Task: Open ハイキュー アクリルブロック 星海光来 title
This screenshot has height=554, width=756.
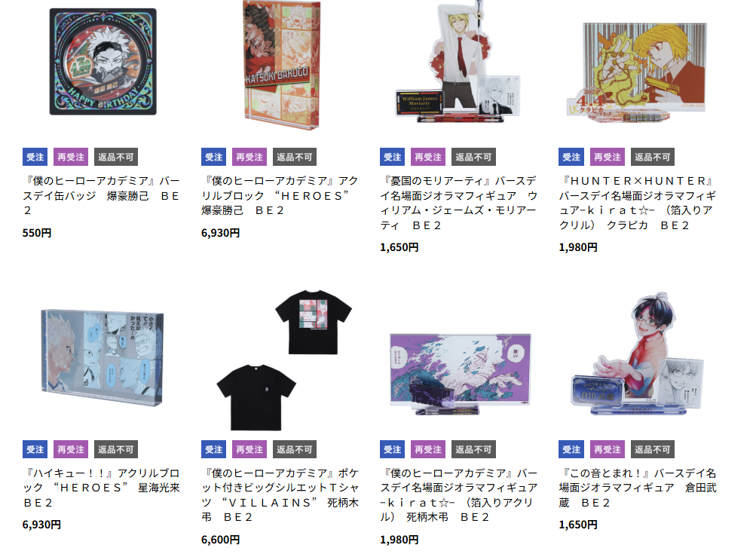Action: click(101, 488)
